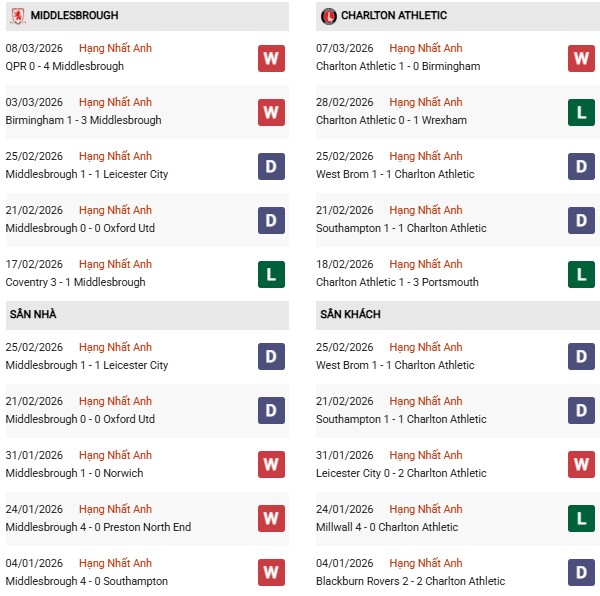
Task: Click the L badge for Coventry 3 - 1 Middlesbrough
Action: pos(271,274)
